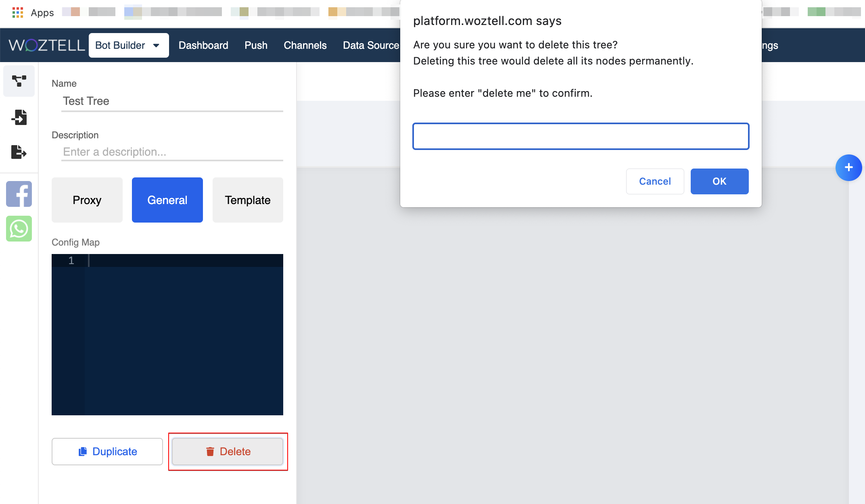Select the Proxy tree type
This screenshot has width=865, height=504.
coord(87,200)
